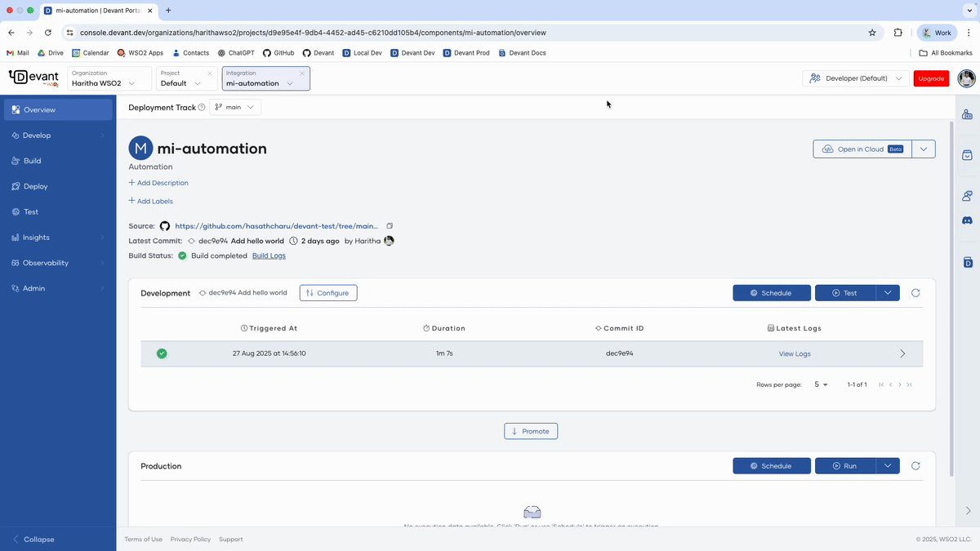The image size is (980, 551).
Task: Refresh the Development executions list
Action: pos(915,293)
